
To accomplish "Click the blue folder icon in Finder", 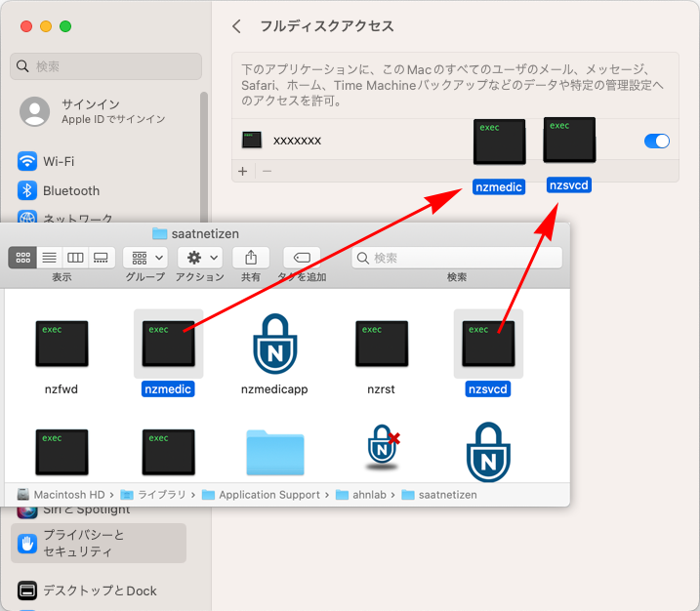I will tap(275, 452).
